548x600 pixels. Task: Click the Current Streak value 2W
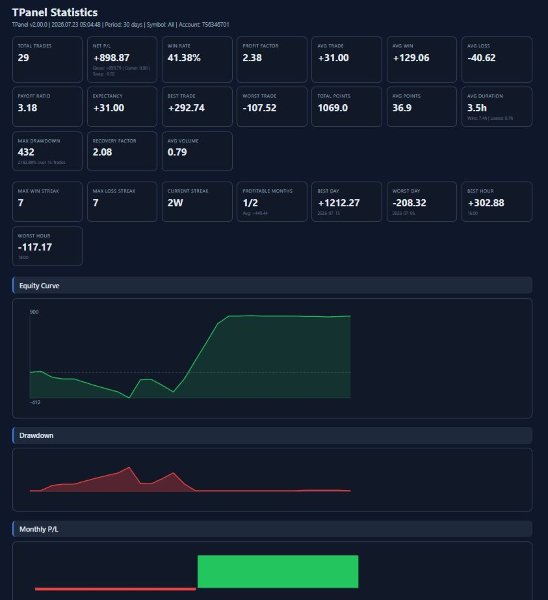(175, 203)
